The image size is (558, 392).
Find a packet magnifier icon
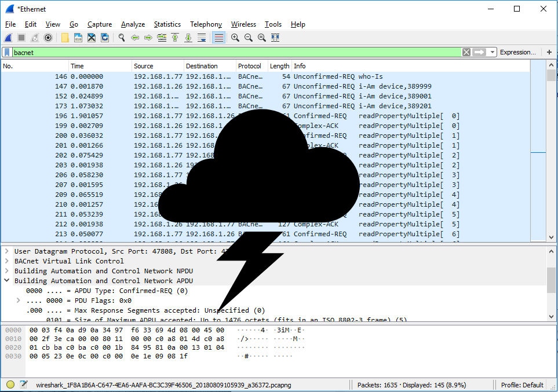point(122,38)
